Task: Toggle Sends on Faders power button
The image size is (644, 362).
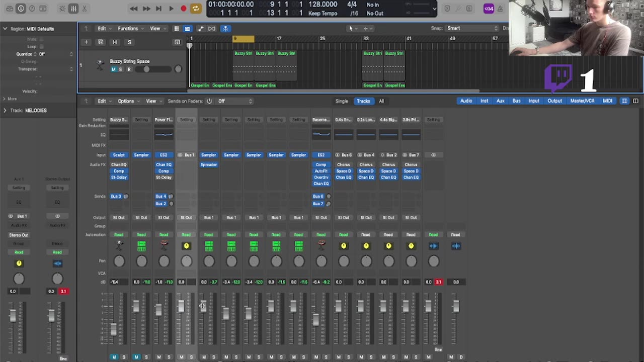Action: pos(209,101)
